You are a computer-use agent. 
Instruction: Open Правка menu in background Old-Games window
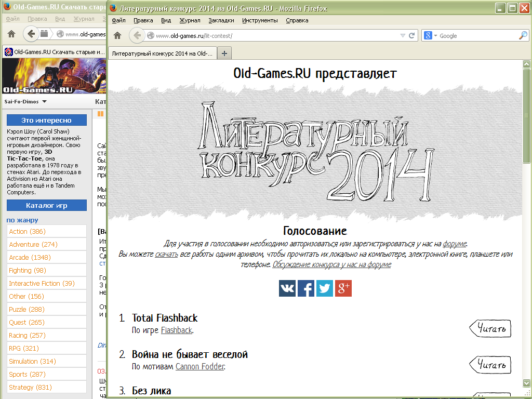[x=37, y=19]
